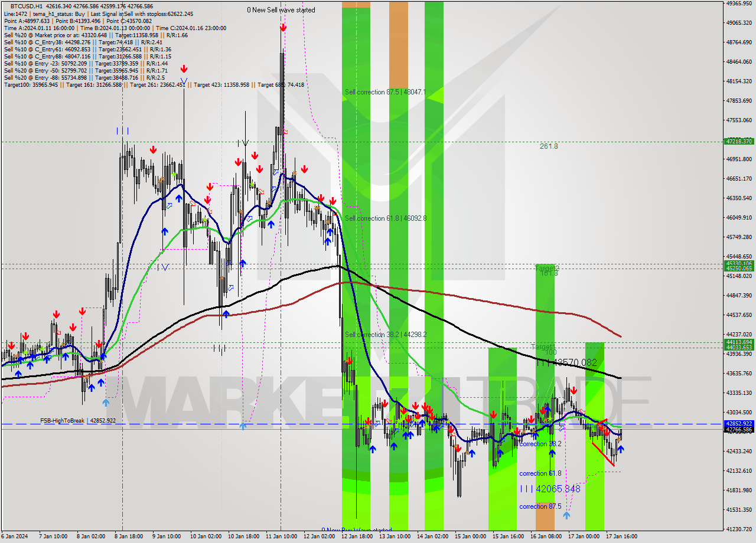Click the 161.8 label under Target2
Image resolution: width=756 pixels, height=543 pixels.
[549, 273]
